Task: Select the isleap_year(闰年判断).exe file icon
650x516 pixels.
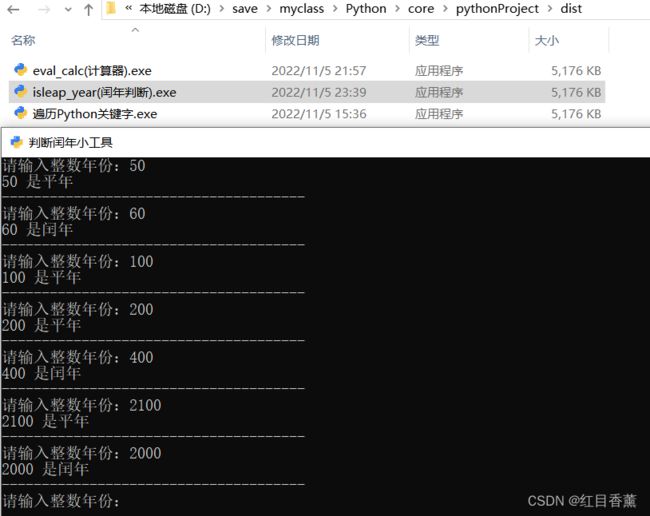Action: pos(20,91)
